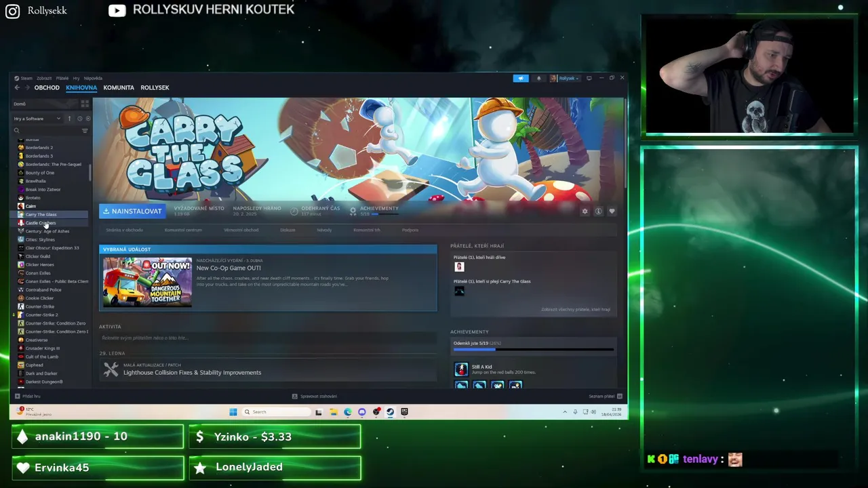Click the Still A Kid achievement icon
Screen dimensions: 868x488
[x=461, y=369]
